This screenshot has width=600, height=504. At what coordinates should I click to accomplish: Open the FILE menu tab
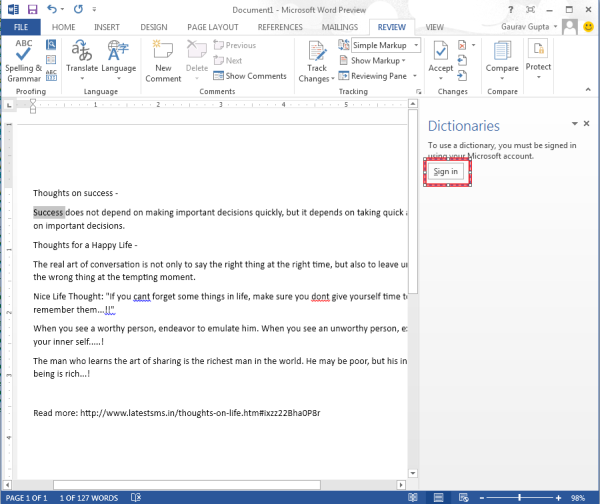coord(22,28)
